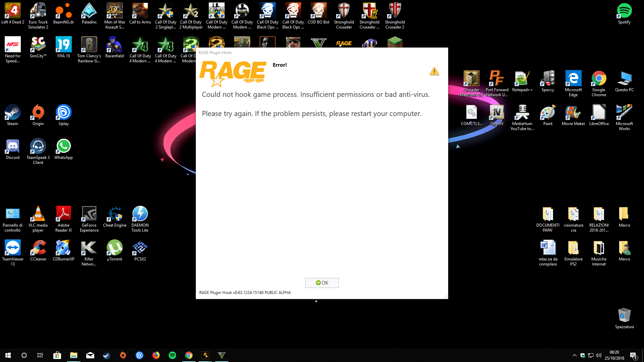Open the notification action center
The image size is (644, 362).
click(633, 355)
